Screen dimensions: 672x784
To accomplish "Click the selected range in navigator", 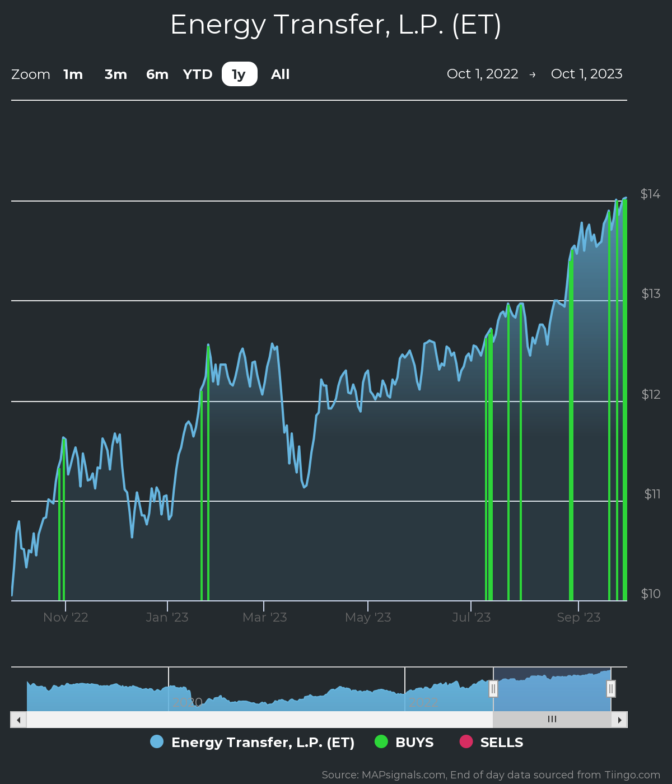I will click(x=552, y=690).
